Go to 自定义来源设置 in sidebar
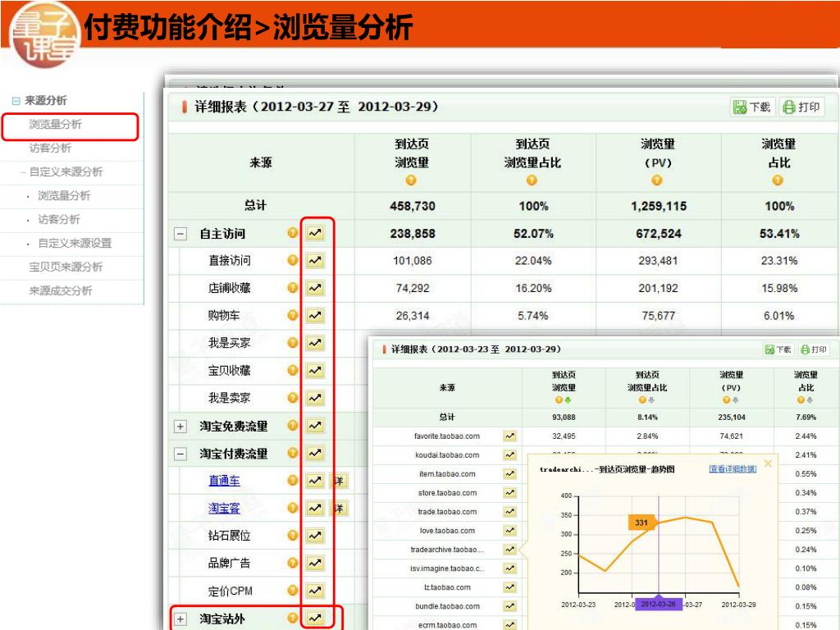 tap(75, 243)
